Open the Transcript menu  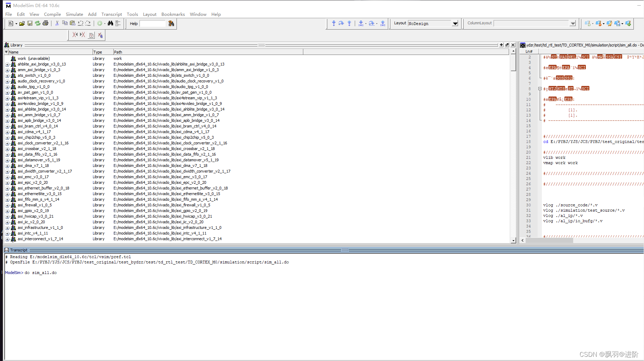pyautogui.click(x=112, y=14)
